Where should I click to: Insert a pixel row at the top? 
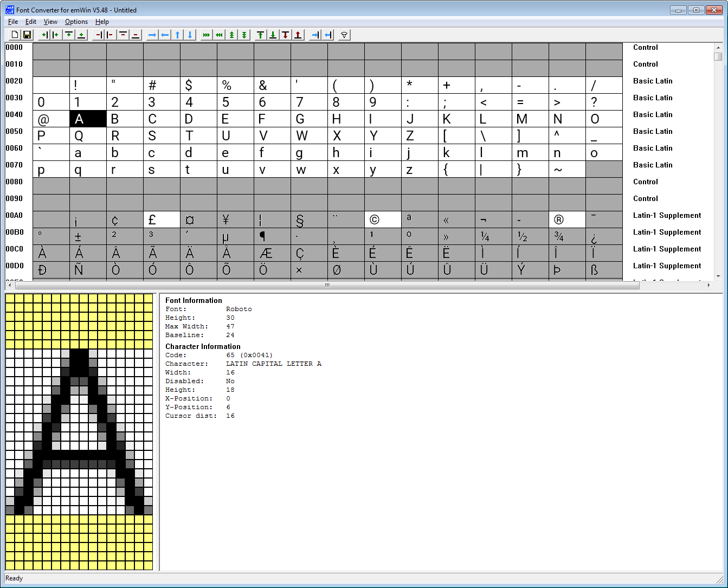[x=69, y=34]
